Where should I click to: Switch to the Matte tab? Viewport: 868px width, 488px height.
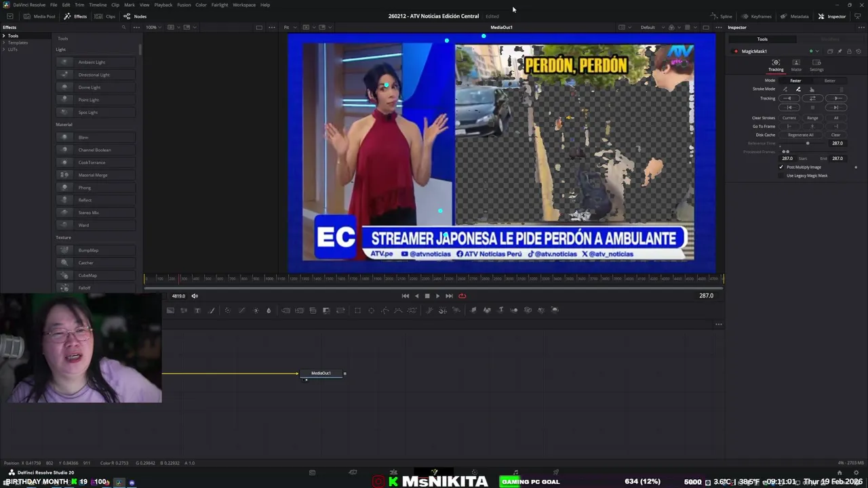tap(796, 65)
